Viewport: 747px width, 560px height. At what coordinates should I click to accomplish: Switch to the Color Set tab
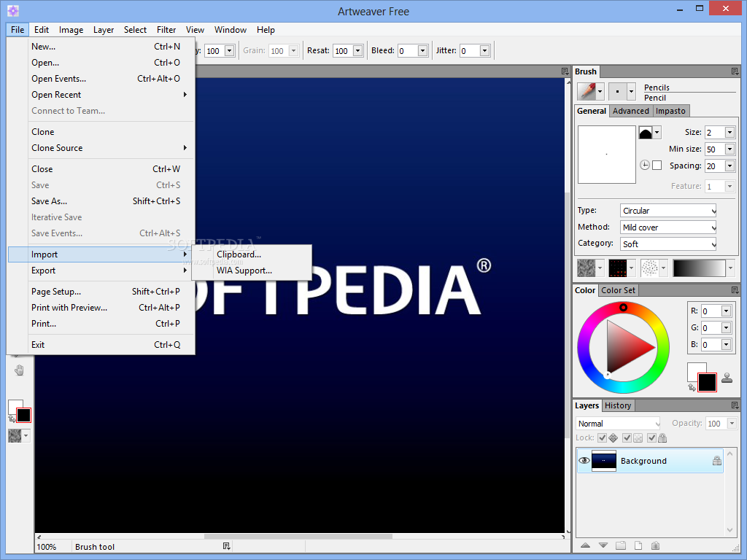click(618, 290)
